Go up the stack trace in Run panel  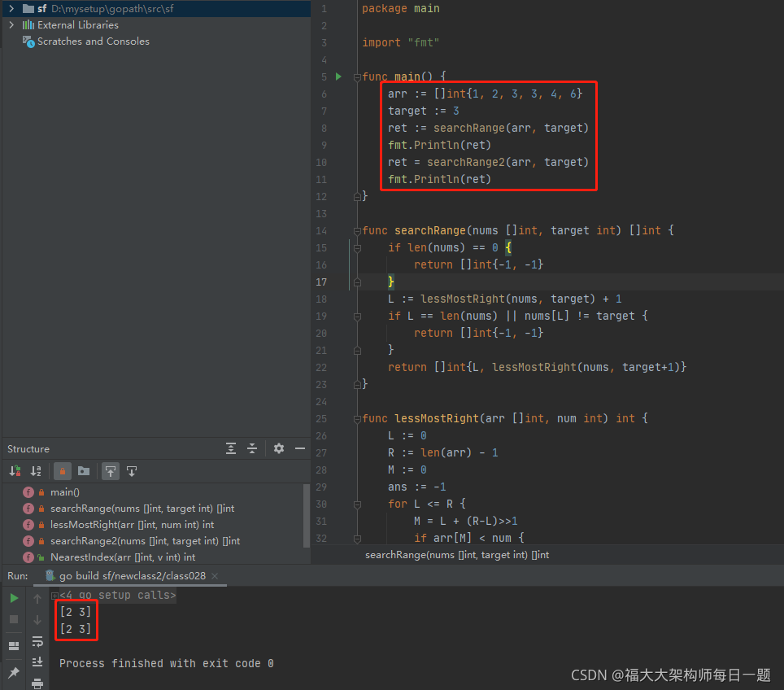click(37, 598)
